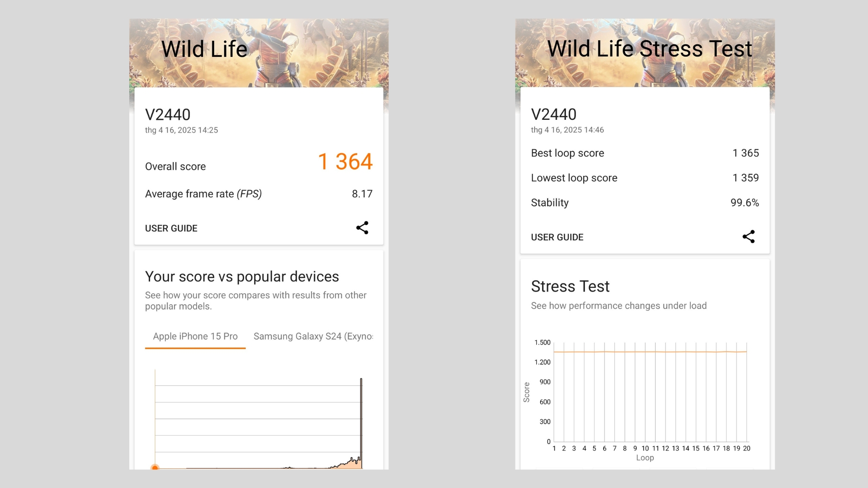Click the Loop axis title under the chart
This screenshot has height=488, width=868.
point(645,458)
